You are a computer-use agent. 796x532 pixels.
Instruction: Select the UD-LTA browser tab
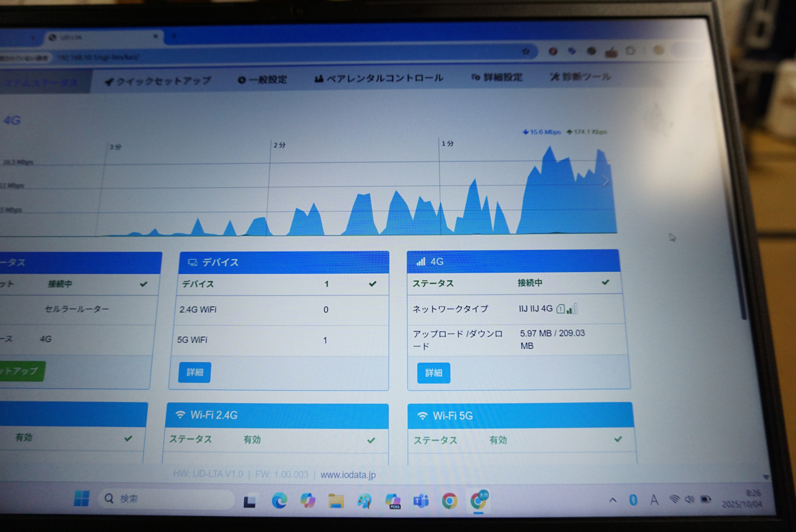[86, 37]
